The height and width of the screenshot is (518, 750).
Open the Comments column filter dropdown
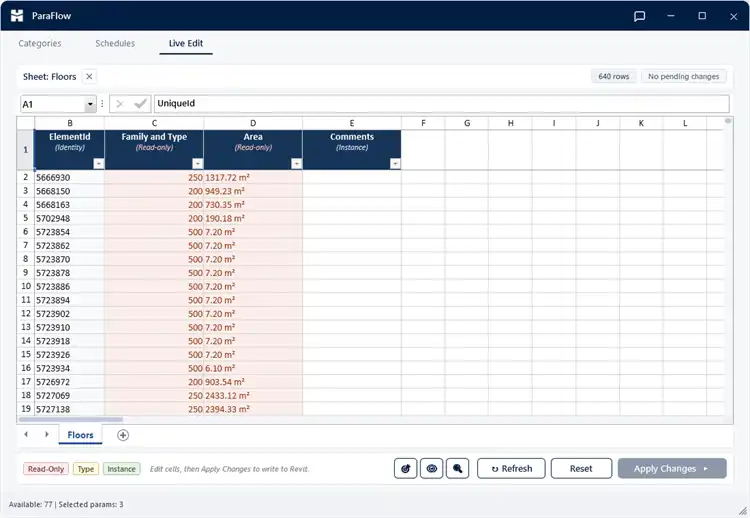pos(395,164)
